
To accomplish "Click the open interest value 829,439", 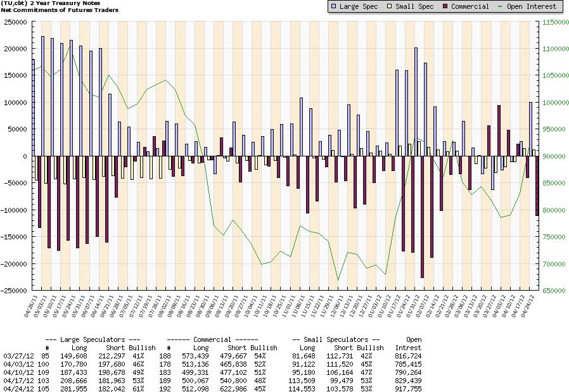I will pos(408,381).
